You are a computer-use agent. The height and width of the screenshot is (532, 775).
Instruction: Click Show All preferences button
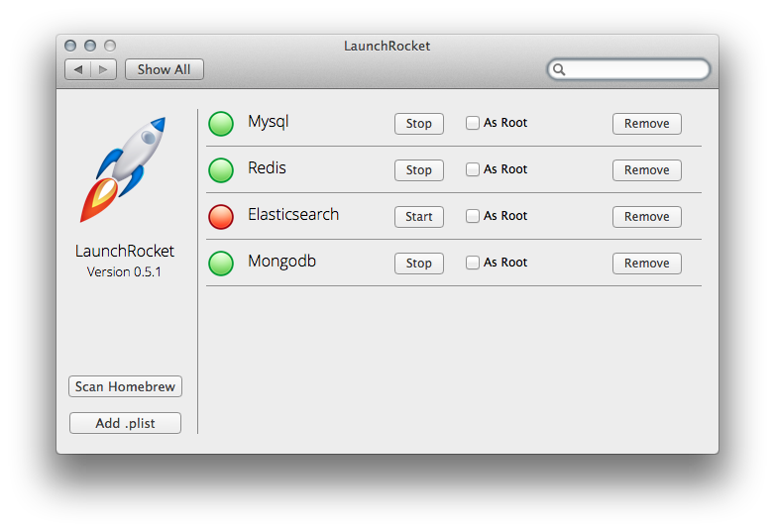[165, 69]
